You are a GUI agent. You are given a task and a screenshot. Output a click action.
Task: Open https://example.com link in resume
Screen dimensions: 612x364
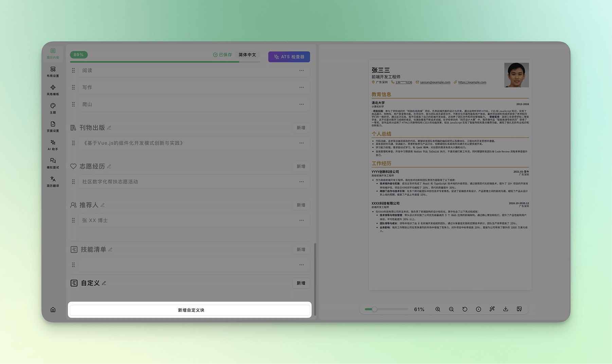472,82
